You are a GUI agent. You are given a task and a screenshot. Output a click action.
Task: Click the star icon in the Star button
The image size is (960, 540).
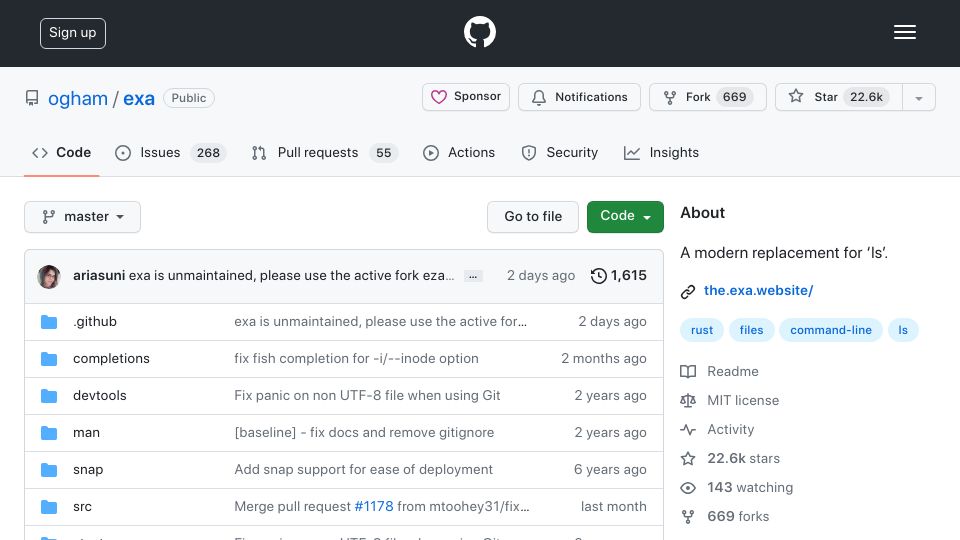796,96
